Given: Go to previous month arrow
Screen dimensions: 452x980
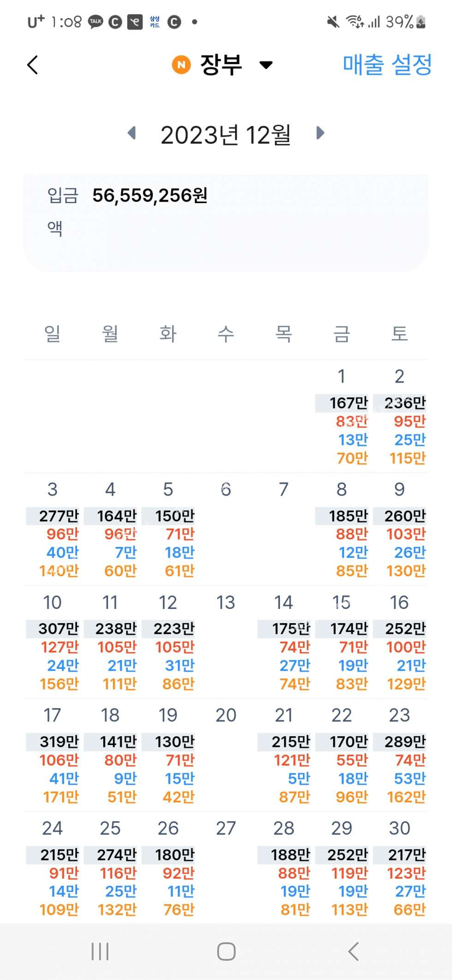Looking at the screenshot, I should 132,133.
